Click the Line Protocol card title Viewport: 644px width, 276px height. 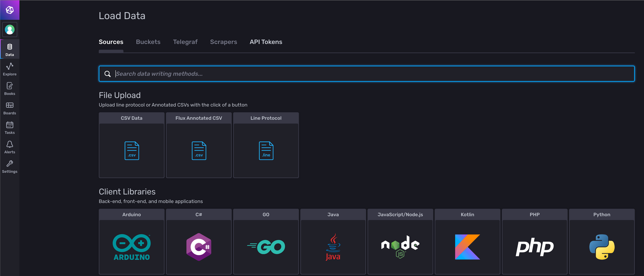266,118
